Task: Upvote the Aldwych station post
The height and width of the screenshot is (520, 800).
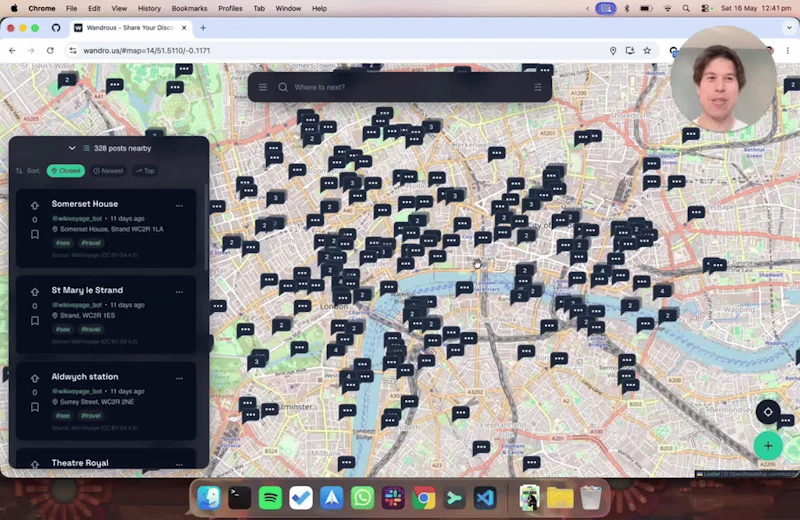Action: click(35, 378)
